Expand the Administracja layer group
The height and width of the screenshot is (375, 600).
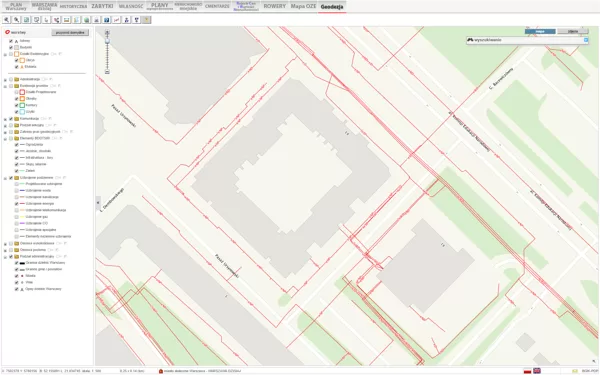[x=5, y=80]
